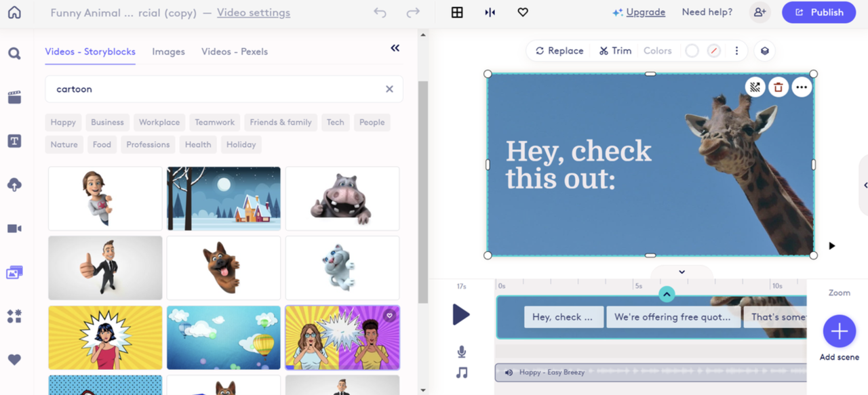Open the video camera recording panel
The height and width of the screenshot is (395, 868).
coord(14,228)
